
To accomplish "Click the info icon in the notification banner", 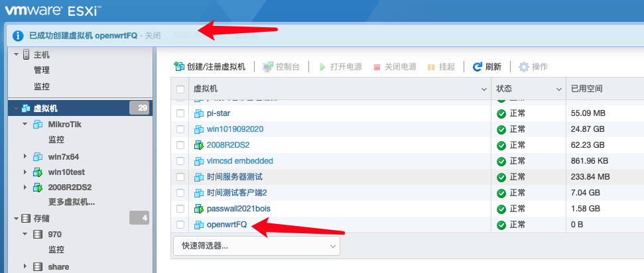I will [x=18, y=36].
